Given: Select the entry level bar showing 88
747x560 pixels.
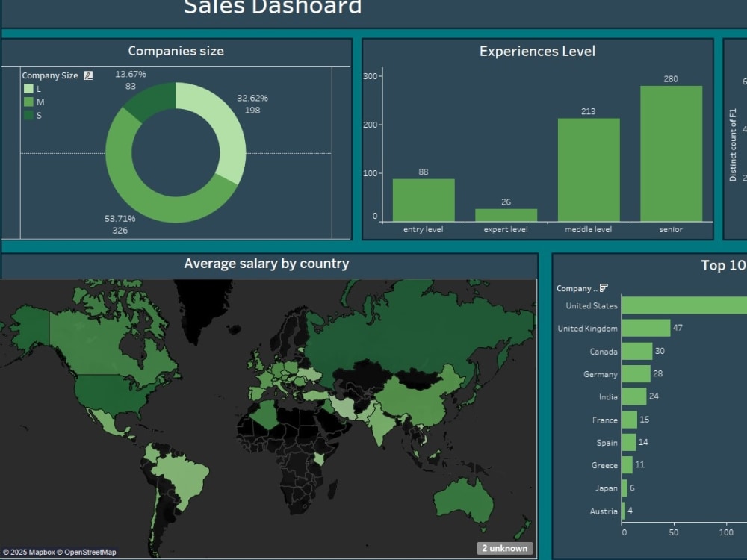Looking at the screenshot, I should pos(423,198).
